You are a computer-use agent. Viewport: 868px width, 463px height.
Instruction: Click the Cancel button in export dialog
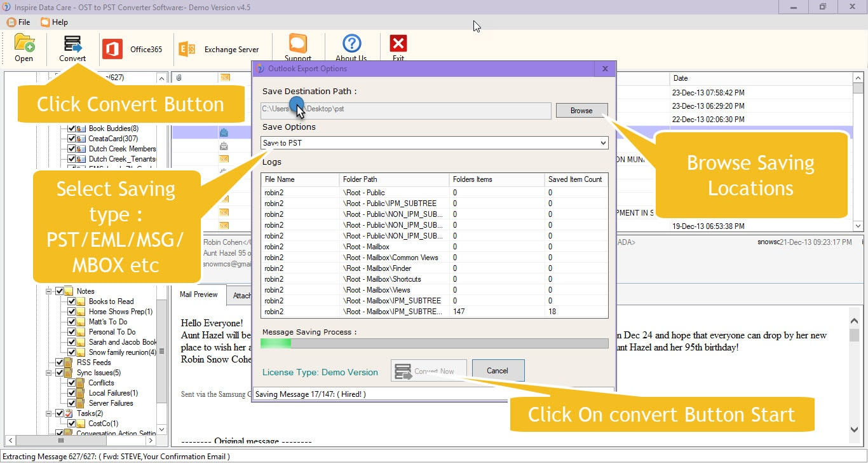498,371
